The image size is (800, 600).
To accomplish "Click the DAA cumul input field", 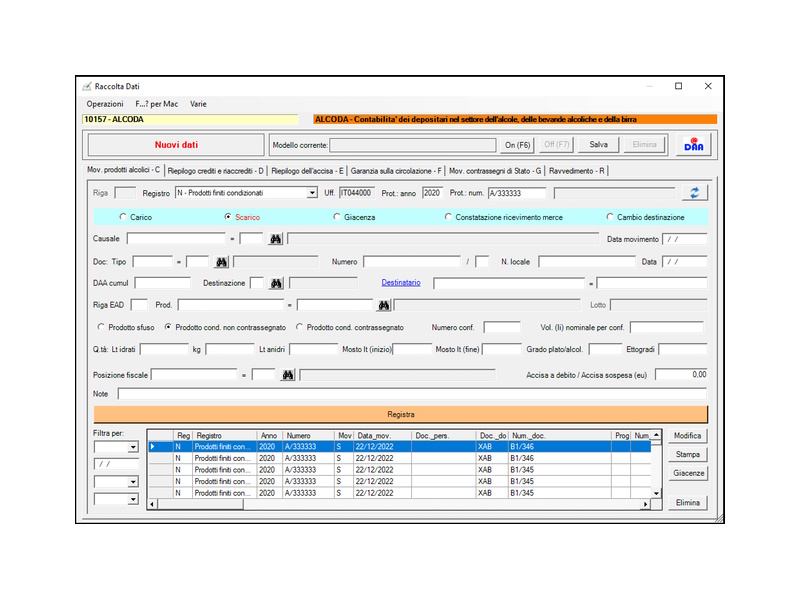I will [x=162, y=283].
